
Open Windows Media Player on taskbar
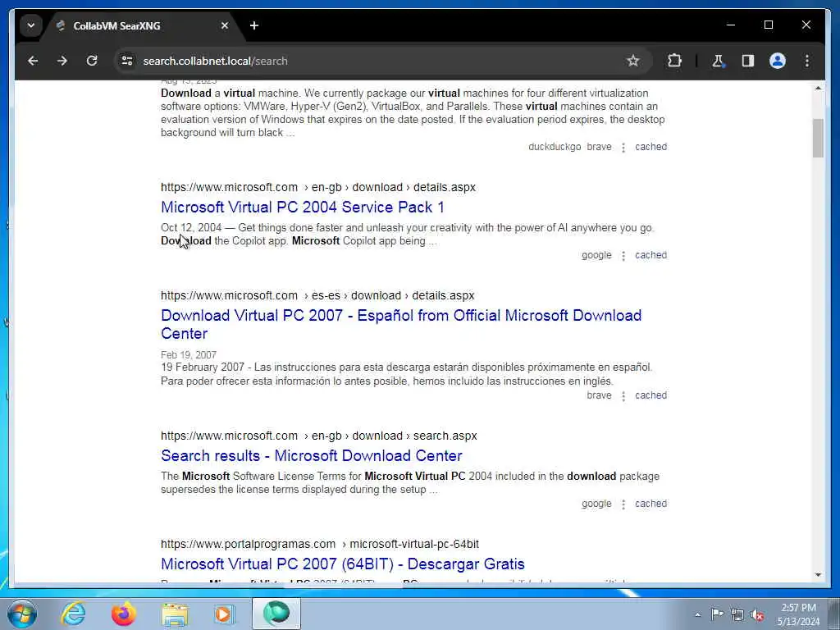coord(224,614)
